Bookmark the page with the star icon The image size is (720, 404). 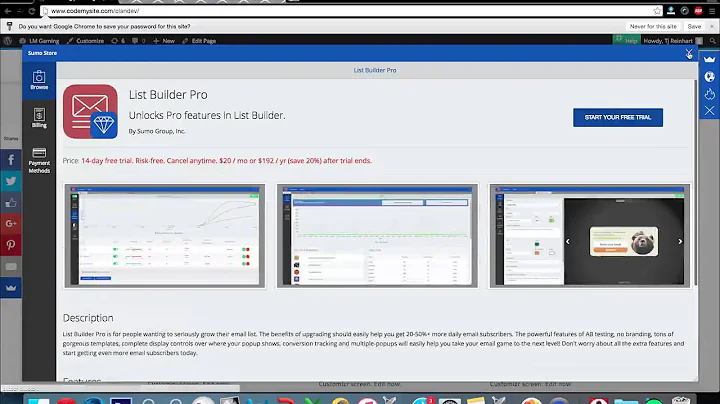point(657,11)
